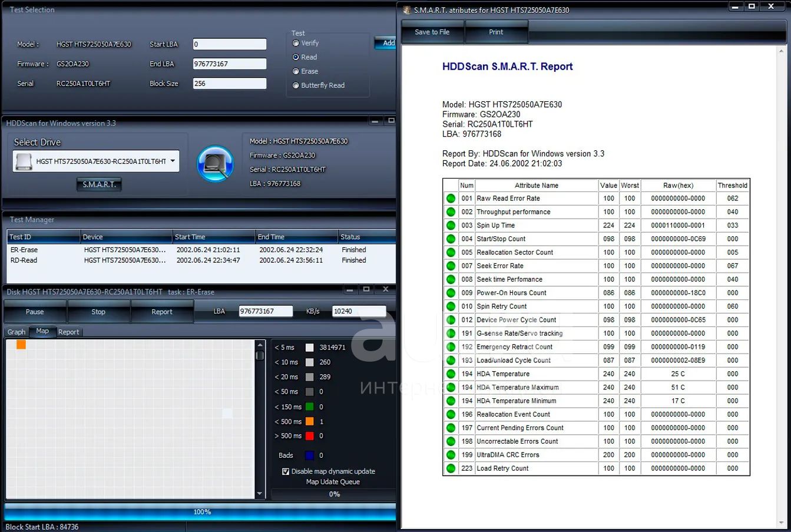Click green status dot for Reallocation Sector Count
The image size is (791, 532).
click(x=451, y=253)
